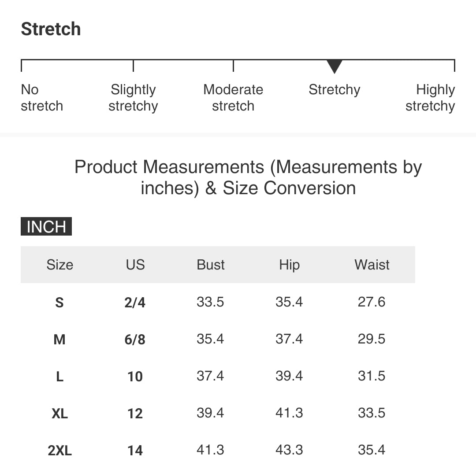The image size is (476, 465).
Task: Click the Stretchy triangle marker on scale
Action: (x=334, y=66)
